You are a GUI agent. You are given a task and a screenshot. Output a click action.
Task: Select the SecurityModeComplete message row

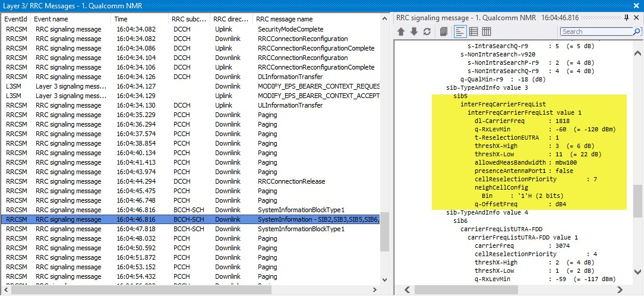(x=290, y=29)
